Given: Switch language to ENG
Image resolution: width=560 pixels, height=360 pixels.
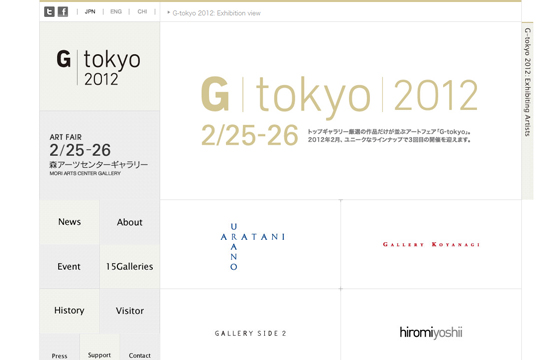Looking at the screenshot, I should point(116,12).
